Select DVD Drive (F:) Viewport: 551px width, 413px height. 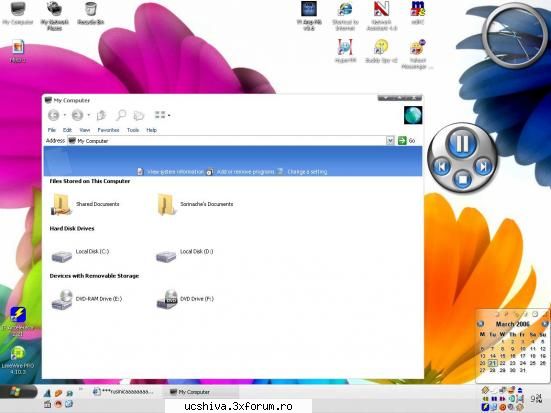185,299
